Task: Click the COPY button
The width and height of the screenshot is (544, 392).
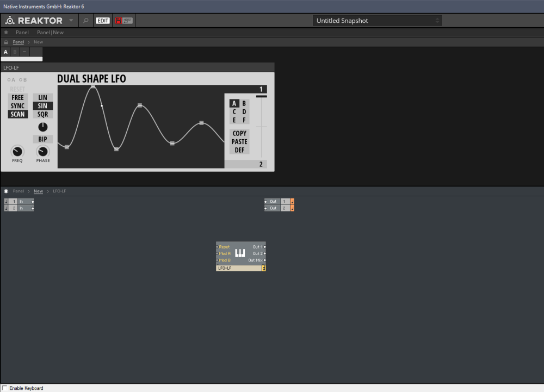Action: 239,133
